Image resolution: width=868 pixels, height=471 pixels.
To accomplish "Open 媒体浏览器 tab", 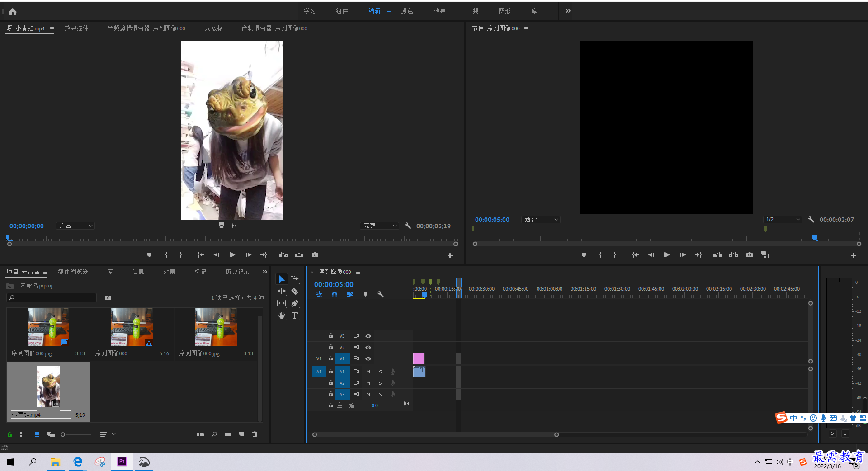I will coord(73,272).
